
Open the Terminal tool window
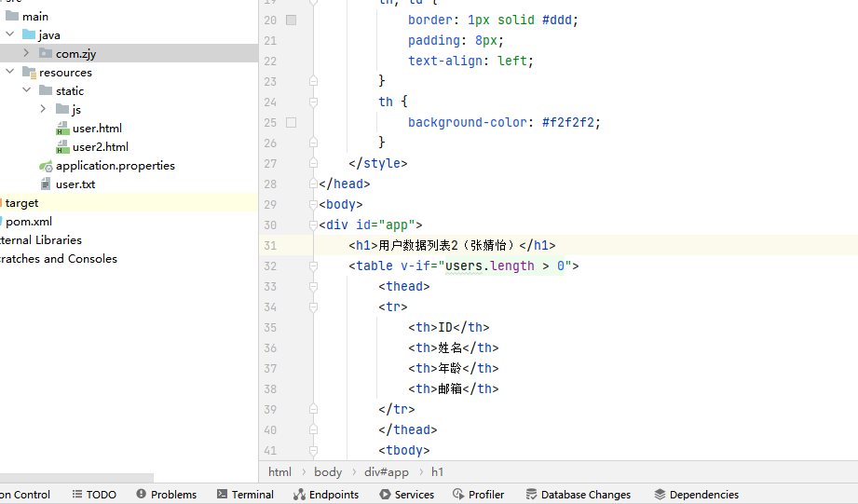click(244, 495)
